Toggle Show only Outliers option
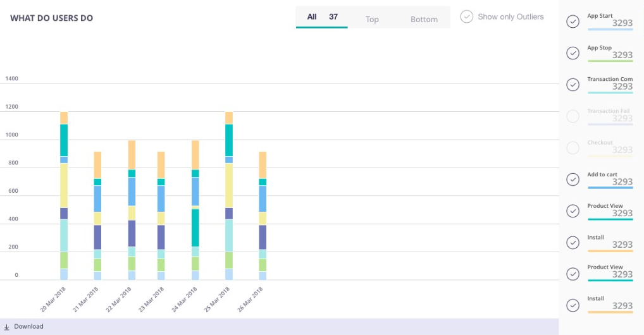 tap(467, 16)
